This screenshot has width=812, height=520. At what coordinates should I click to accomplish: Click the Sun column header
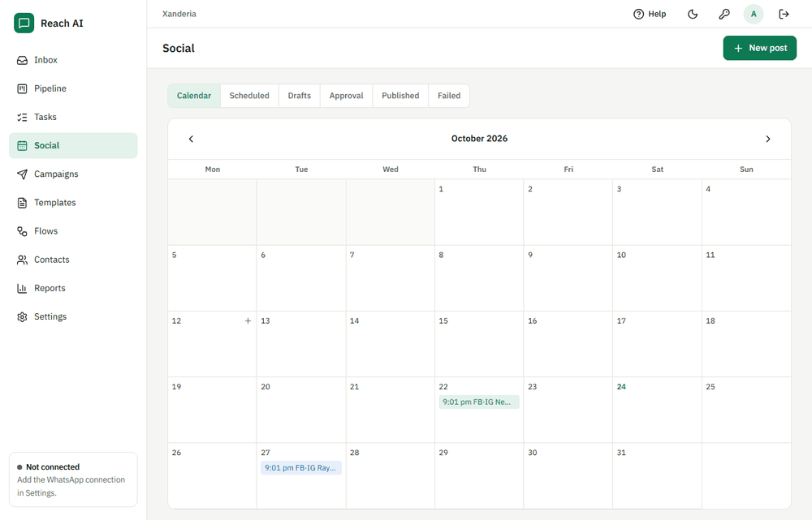[x=746, y=170]
